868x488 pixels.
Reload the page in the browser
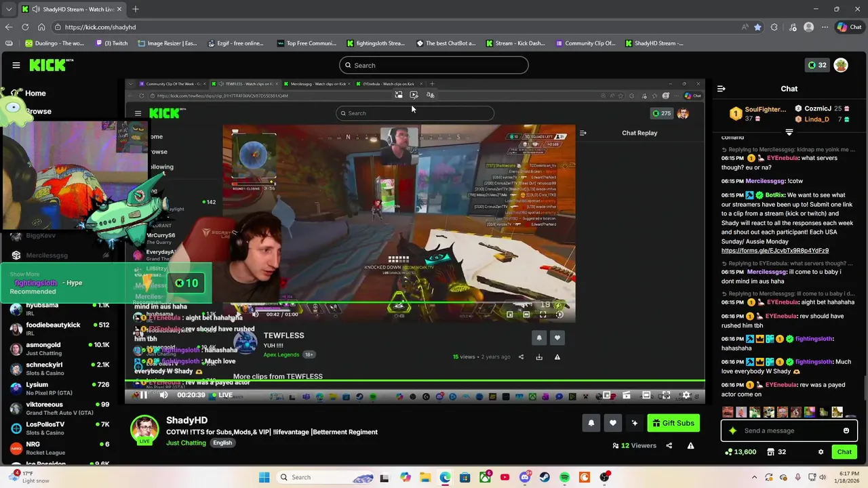25,27
